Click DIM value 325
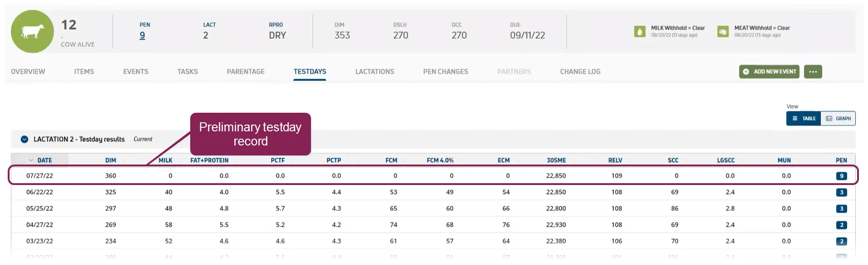 coord(111,192)
